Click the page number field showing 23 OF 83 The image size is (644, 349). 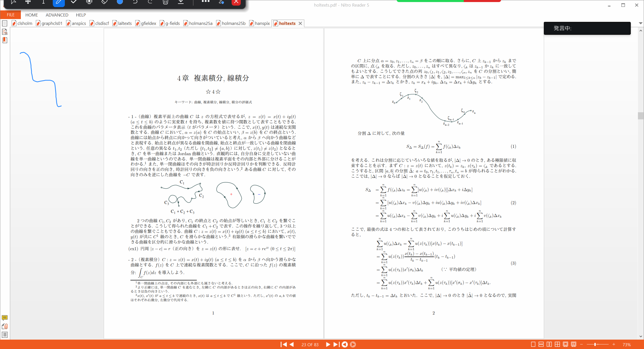[310, 344]
